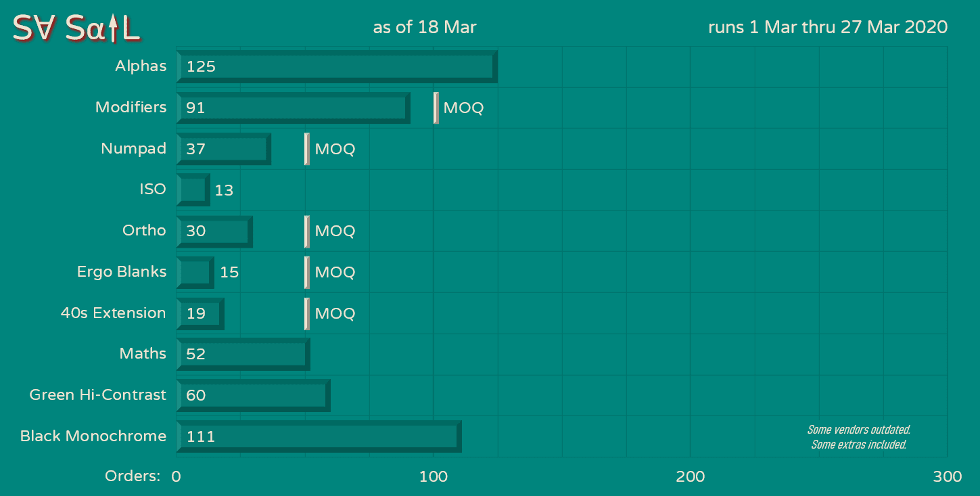
Task: Click the 'runs 1 Mar thru 27 Mar 2020' text
Action: click(x=827, y=27)
